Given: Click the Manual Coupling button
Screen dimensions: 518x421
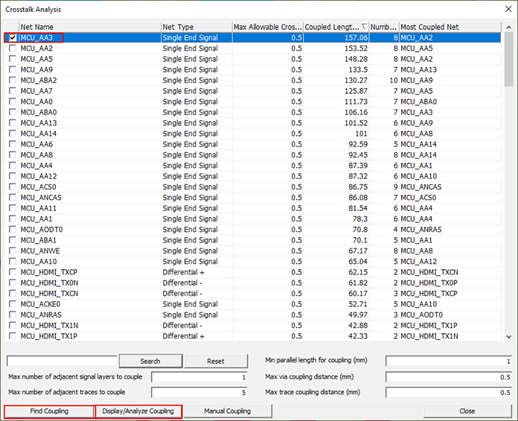Looking at the screenshot, I should (x=227, y=411).
